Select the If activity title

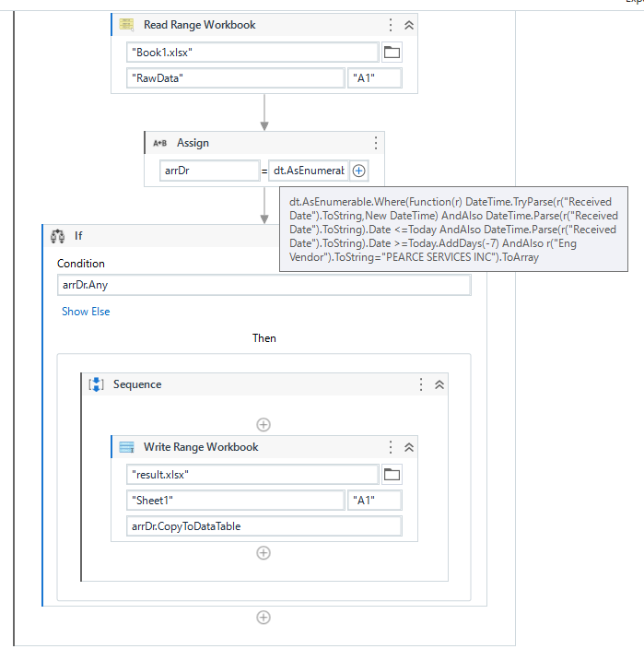pos(78,236)
